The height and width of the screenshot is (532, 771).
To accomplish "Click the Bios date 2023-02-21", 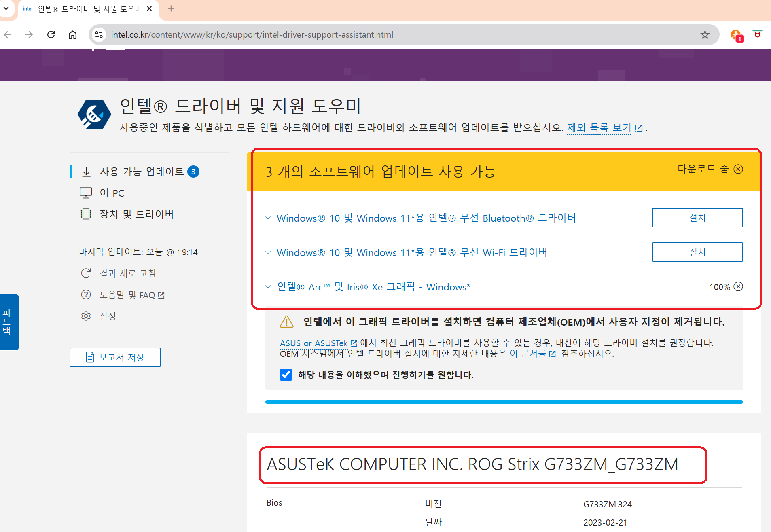I will [x=605, y=523].
